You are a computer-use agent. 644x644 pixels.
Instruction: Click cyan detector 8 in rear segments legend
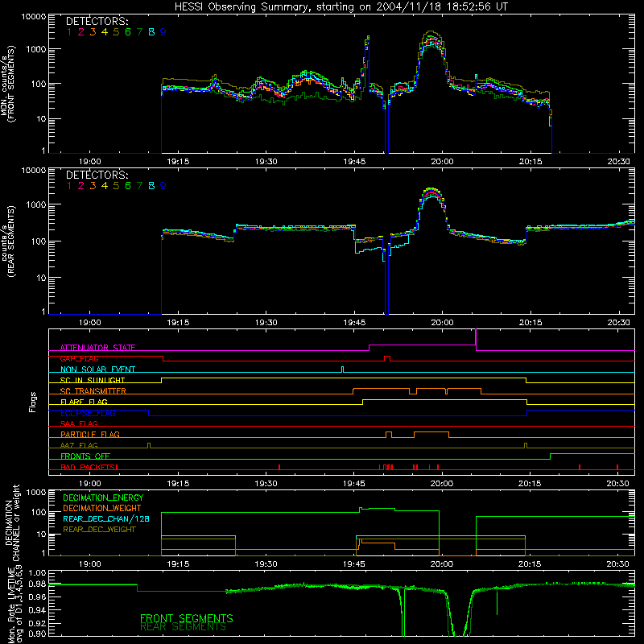tap(151, 186)
